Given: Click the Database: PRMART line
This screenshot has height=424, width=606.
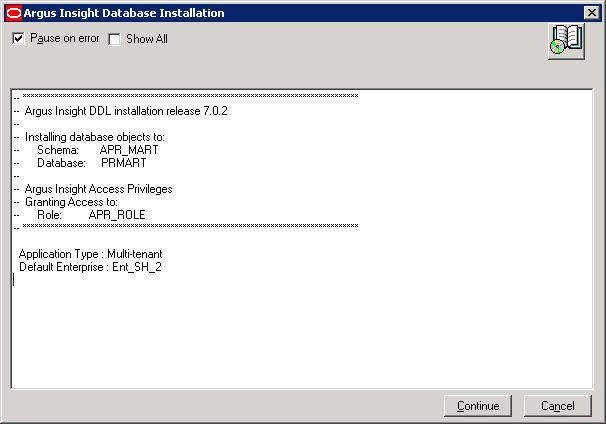Looking at the screenshot, I should tap(80, 163).
